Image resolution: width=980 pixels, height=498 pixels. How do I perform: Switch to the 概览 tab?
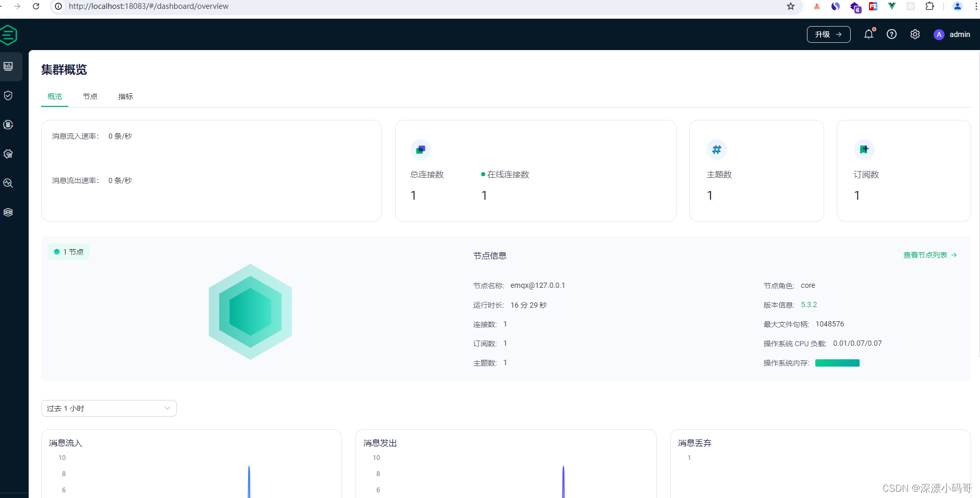point(55,96)
